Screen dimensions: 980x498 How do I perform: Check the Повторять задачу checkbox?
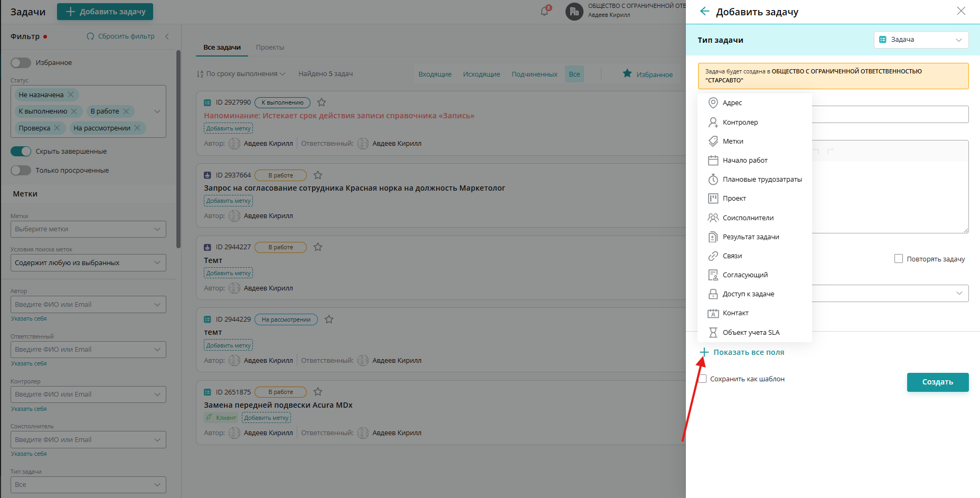click(899, 259)
